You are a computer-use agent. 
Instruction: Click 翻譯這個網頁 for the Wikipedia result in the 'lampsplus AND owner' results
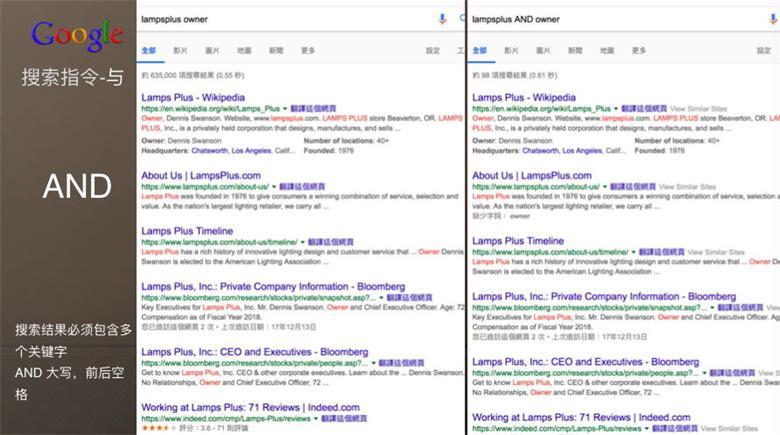[x=644, y=109]
